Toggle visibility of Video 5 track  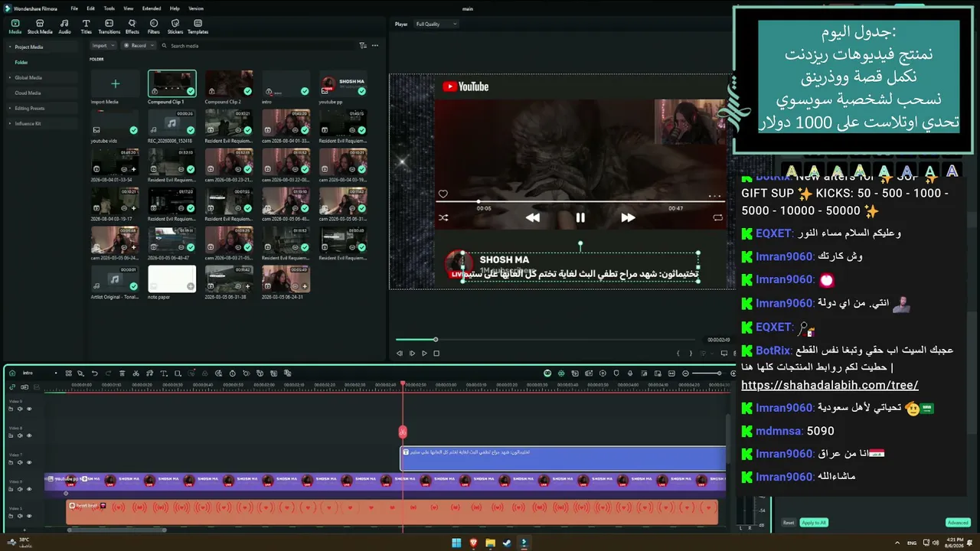29,516
